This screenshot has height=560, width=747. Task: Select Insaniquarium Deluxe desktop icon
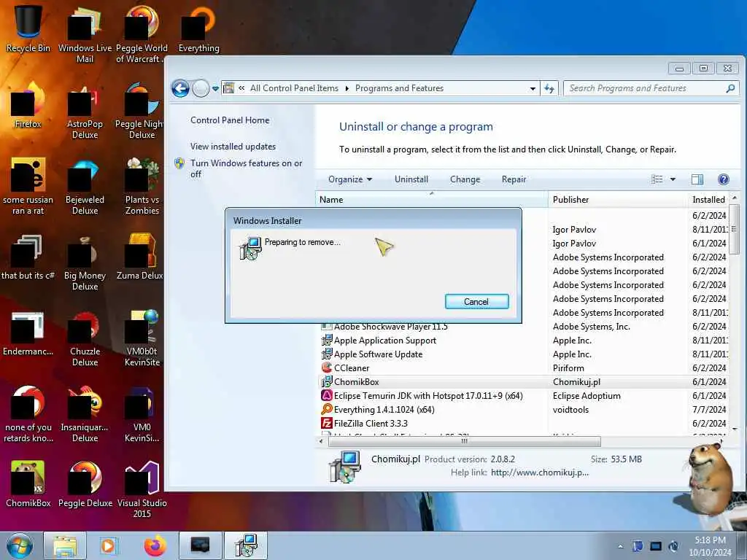tap(85, 413)
